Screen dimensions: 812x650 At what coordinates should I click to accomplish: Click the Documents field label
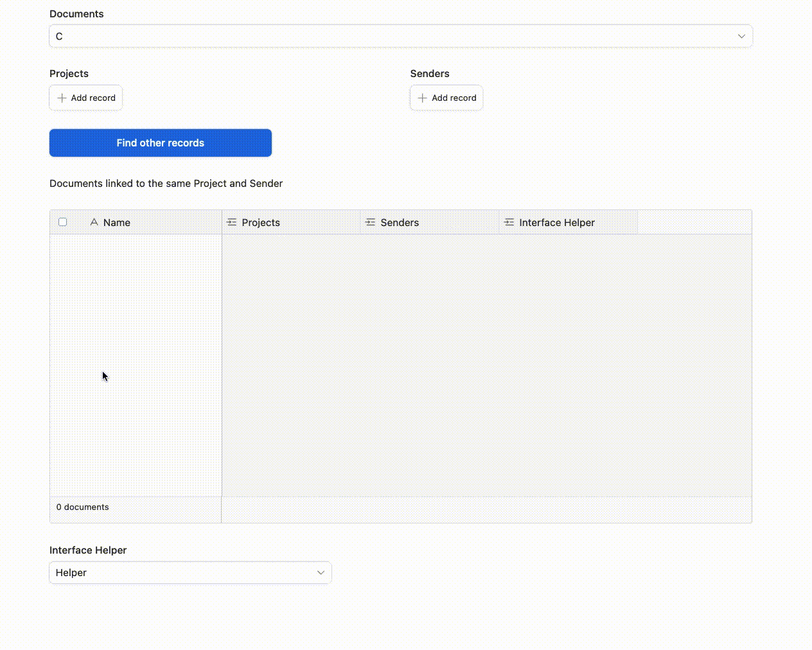pyautogui.click(x=76, y=14)
